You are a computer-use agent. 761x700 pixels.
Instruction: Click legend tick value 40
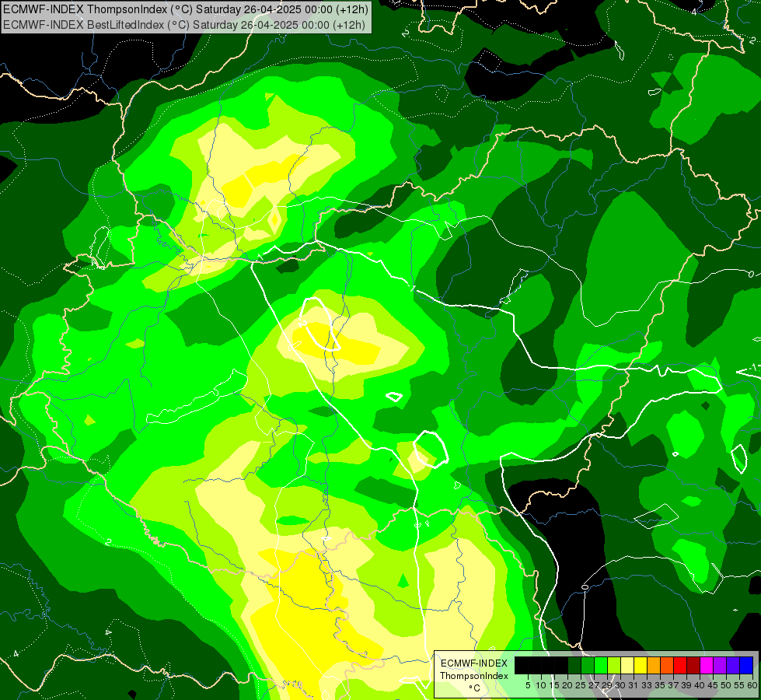(700, 685)
